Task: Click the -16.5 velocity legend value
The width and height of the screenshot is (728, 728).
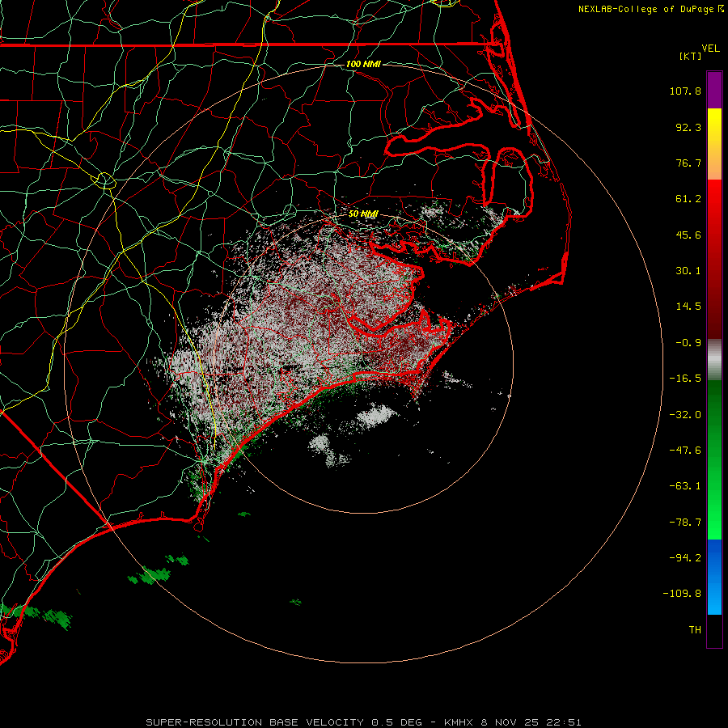Action: [x=685, y=379]
